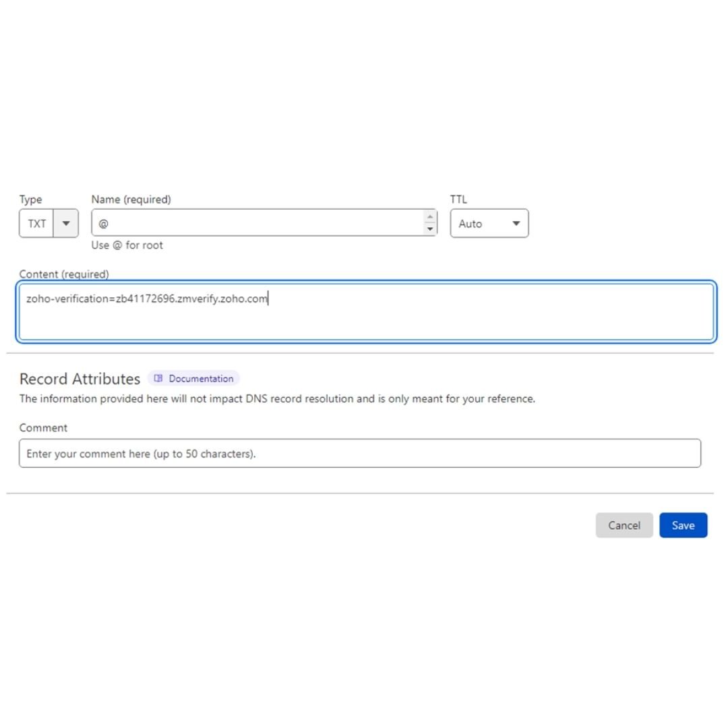
Task: Click the Name required label
Action: point(130,200)
